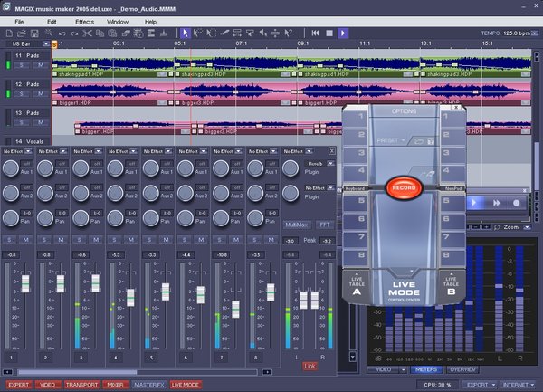Cut the selection with the scissors icon
Screen dimensions: 543x392
point(87,33)
